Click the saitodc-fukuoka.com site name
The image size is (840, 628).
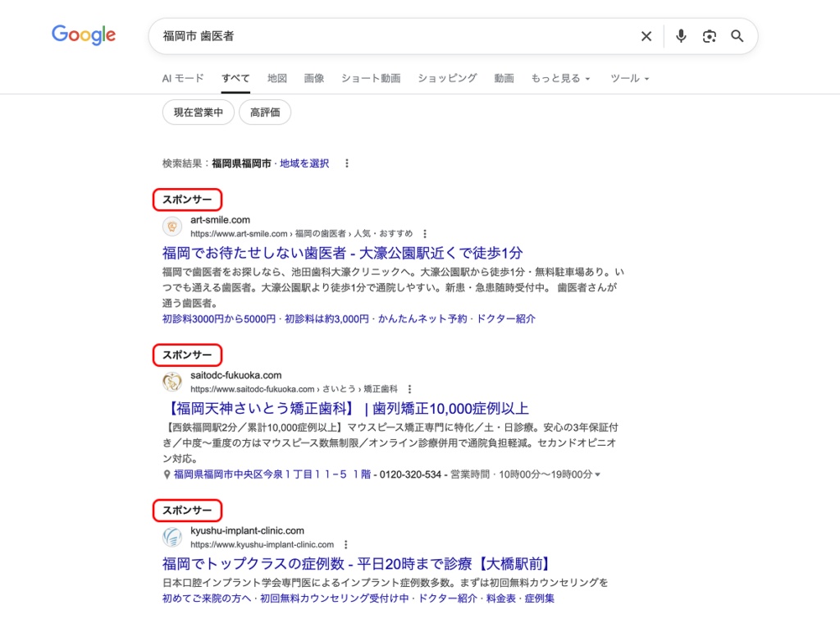click(235, 375)
